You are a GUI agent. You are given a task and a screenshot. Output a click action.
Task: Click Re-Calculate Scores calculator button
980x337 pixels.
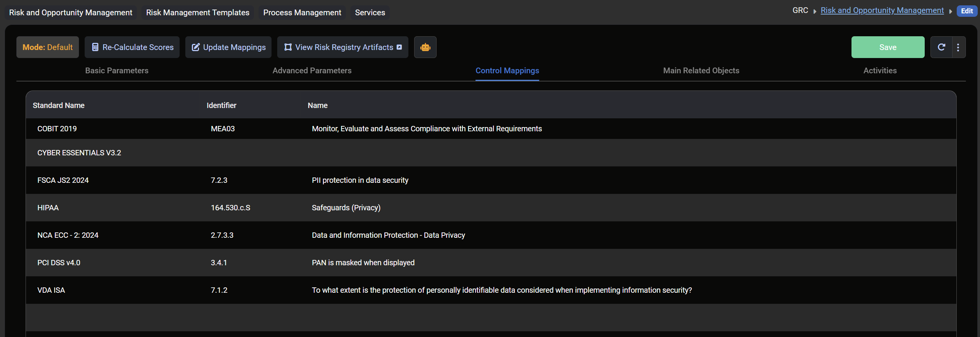pos(132,47)
